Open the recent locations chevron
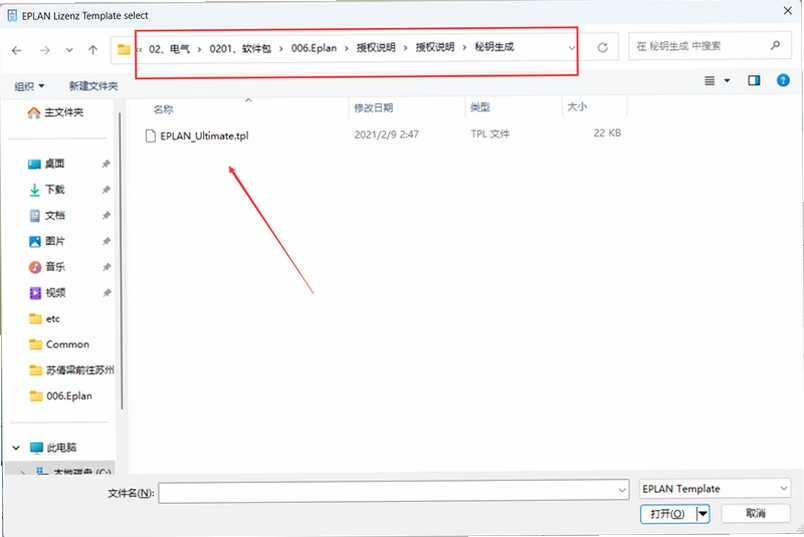The width and height of the screenshot is (804, 537). pos(69,50)
